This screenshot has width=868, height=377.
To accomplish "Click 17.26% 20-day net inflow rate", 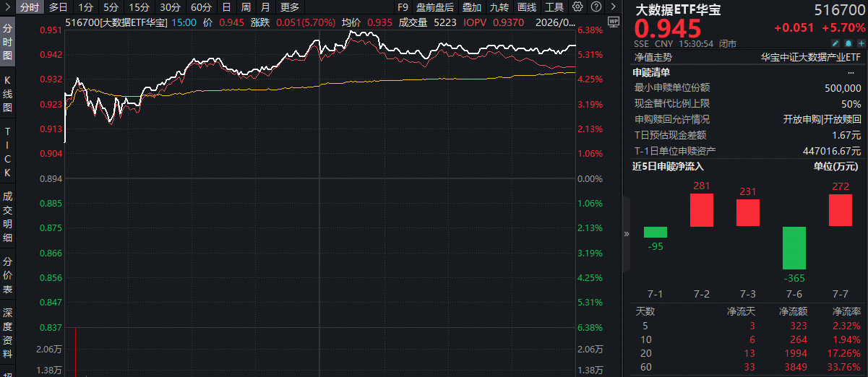I will pos(844,353).
